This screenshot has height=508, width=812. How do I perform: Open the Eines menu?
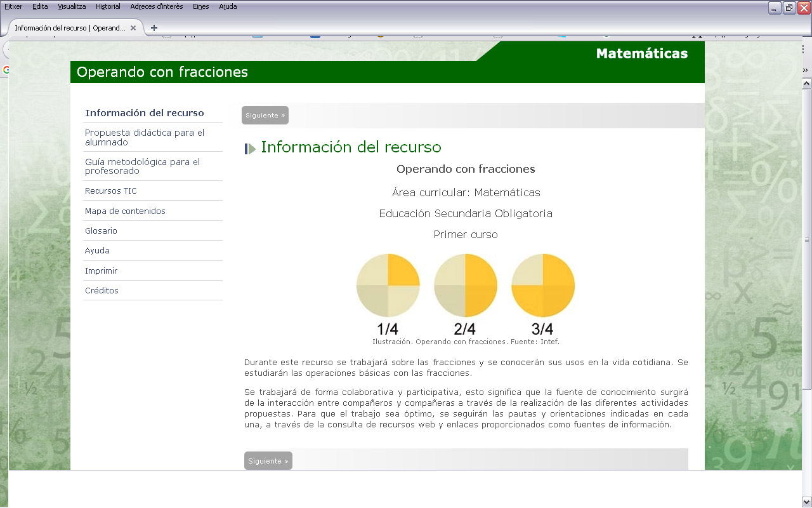(x=200, y=6)
